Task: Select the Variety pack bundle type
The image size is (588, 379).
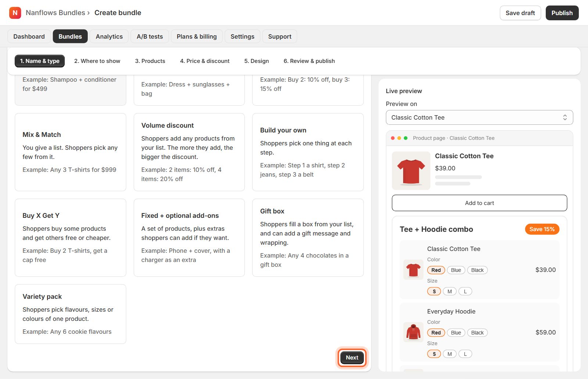Action: pyautogui.click(x=71, y=314)
